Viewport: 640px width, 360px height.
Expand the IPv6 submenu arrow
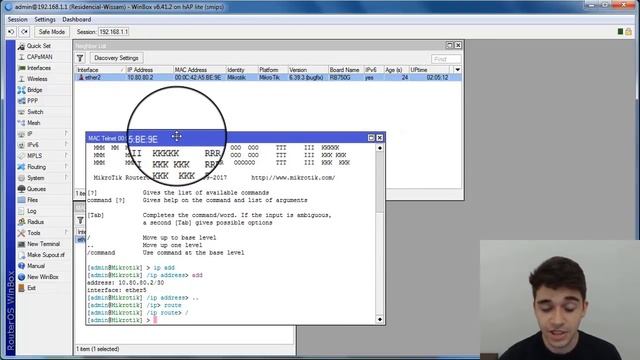point(66,144)
